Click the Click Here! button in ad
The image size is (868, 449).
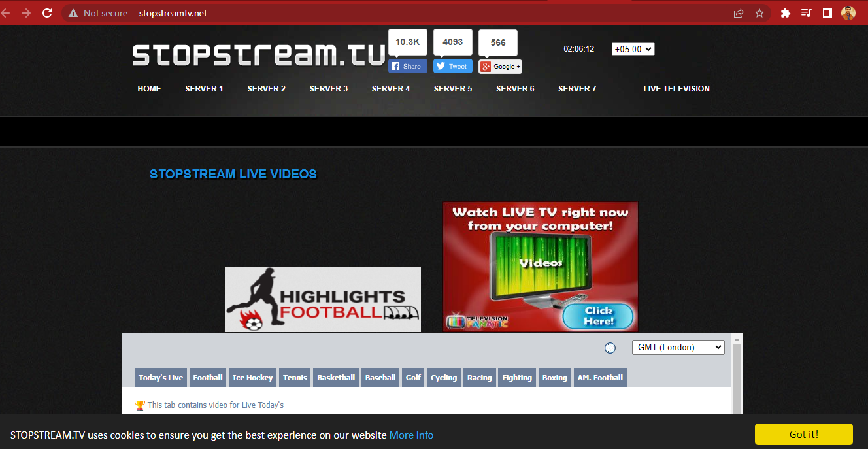click(598, 316)
